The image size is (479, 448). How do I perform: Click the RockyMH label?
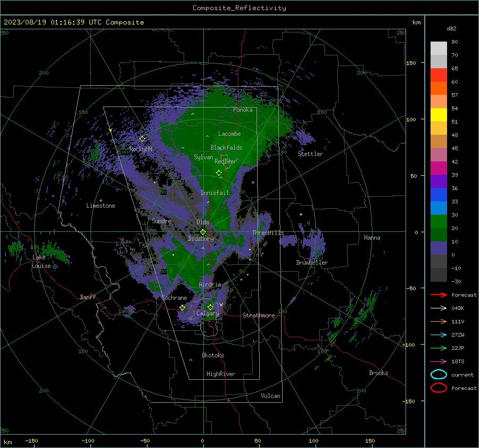pyautogui.click(x=141, y=149)
